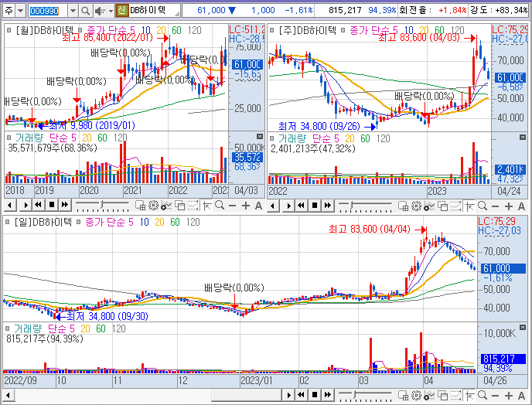532x405 pixels.
Task: Toggle square before 종가 단순 in monthly chart
Action: 80,30
